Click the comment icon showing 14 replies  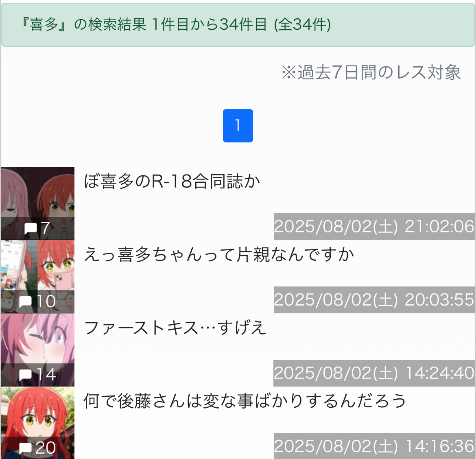[26, 375]
